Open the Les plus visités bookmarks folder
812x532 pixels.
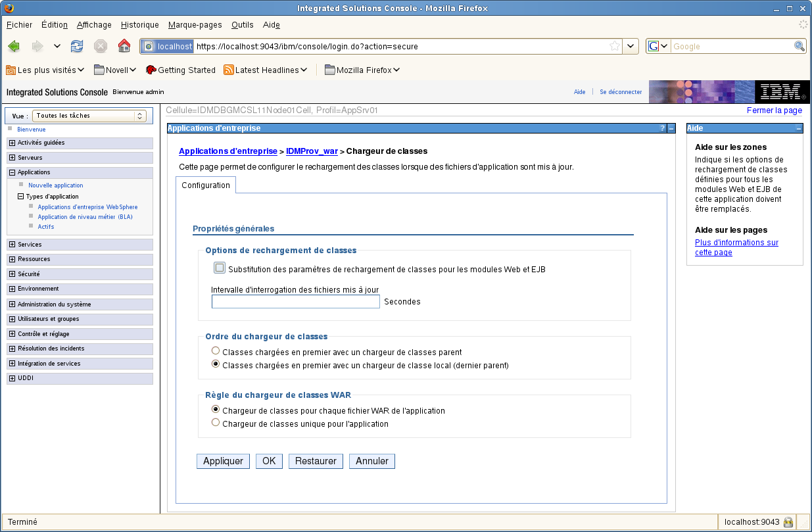(45, 70)
